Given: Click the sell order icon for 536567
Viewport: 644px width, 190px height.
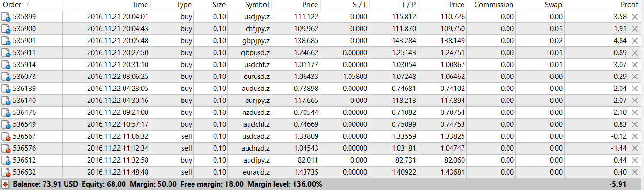Looking at the screenshot, I should (6, 136).
